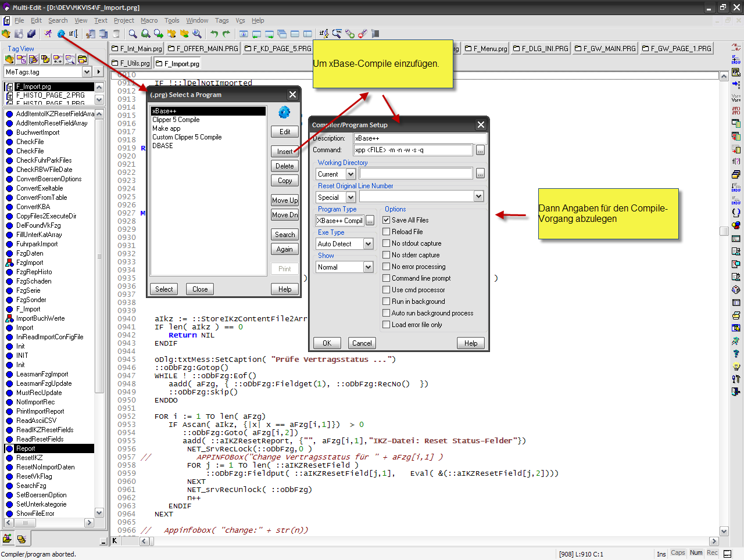Open the Macro menu
This screenshot has height=560, width=744.
pos(149,20)
